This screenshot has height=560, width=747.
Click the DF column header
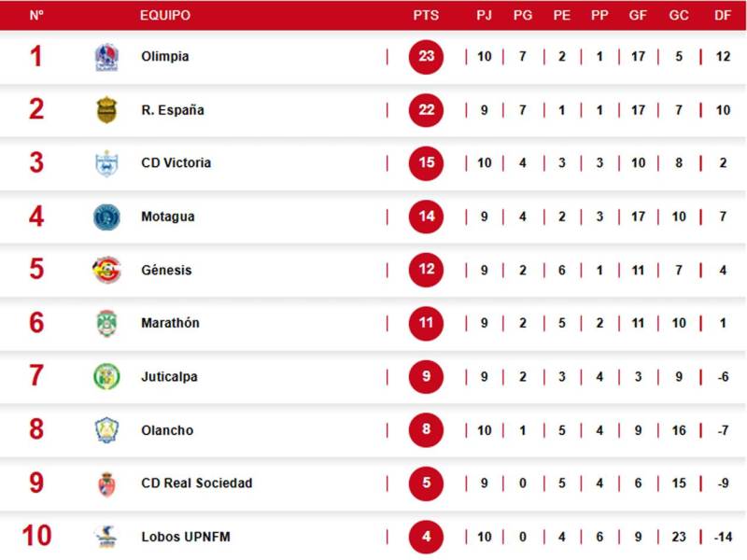click(x=723, y=16)
